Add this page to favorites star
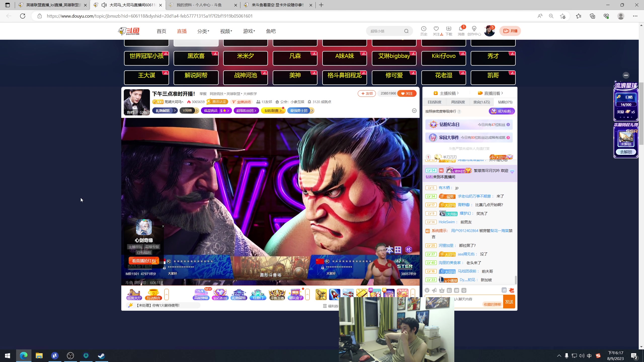Screen dimensions: 644x362 [562, 16]
